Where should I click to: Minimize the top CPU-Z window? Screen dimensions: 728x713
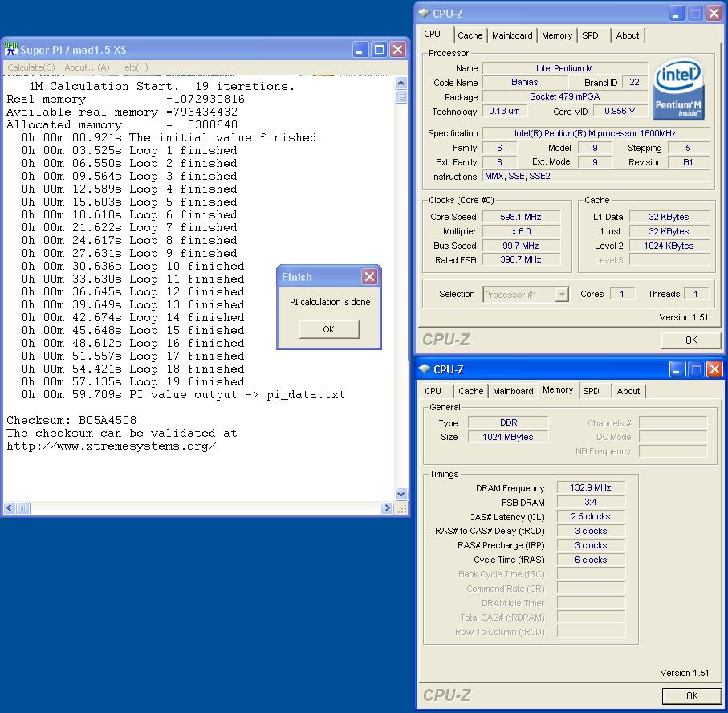pos(677,14)
